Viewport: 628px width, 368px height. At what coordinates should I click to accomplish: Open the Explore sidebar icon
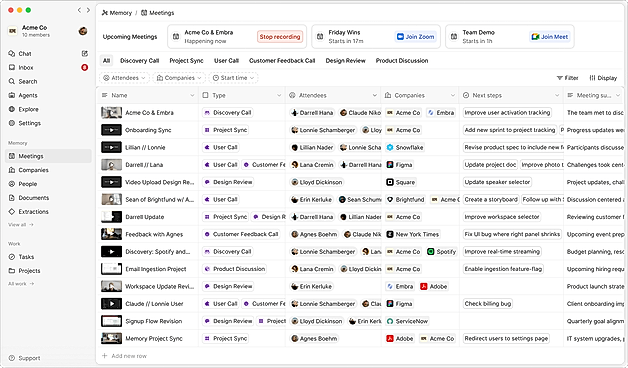tap(12, 109)
